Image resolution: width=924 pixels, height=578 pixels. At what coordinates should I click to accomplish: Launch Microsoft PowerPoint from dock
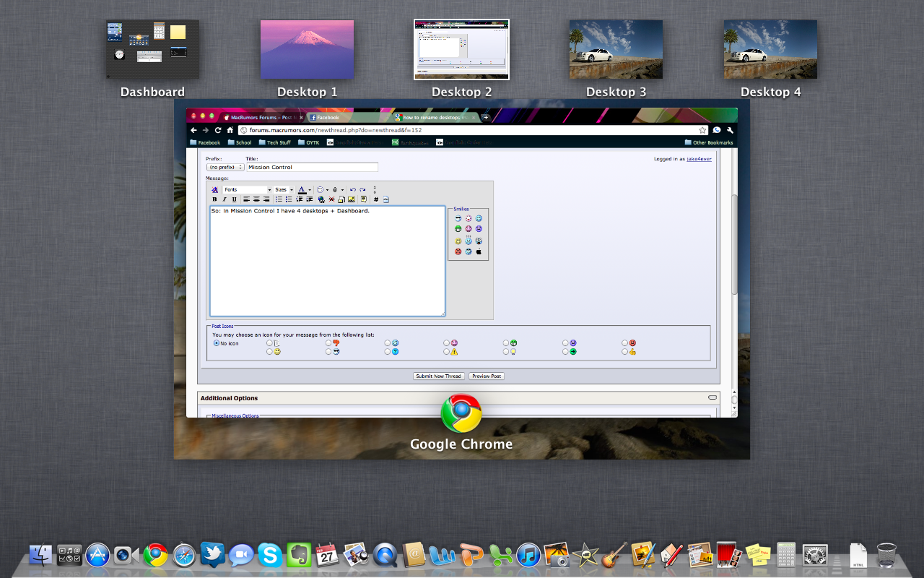471,555
